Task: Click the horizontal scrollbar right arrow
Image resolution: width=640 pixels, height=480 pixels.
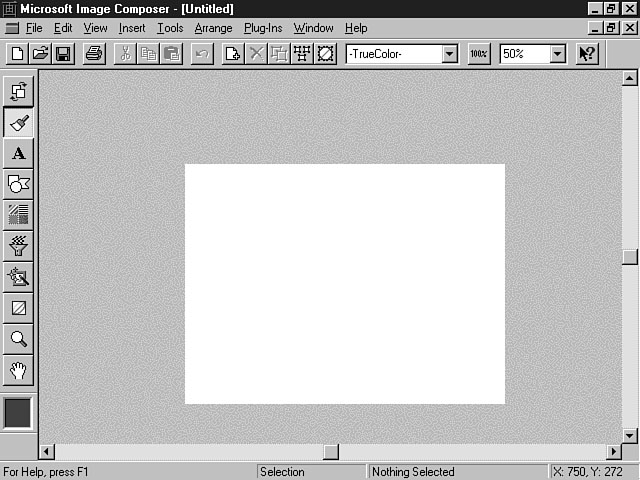Action: point(612,452)
